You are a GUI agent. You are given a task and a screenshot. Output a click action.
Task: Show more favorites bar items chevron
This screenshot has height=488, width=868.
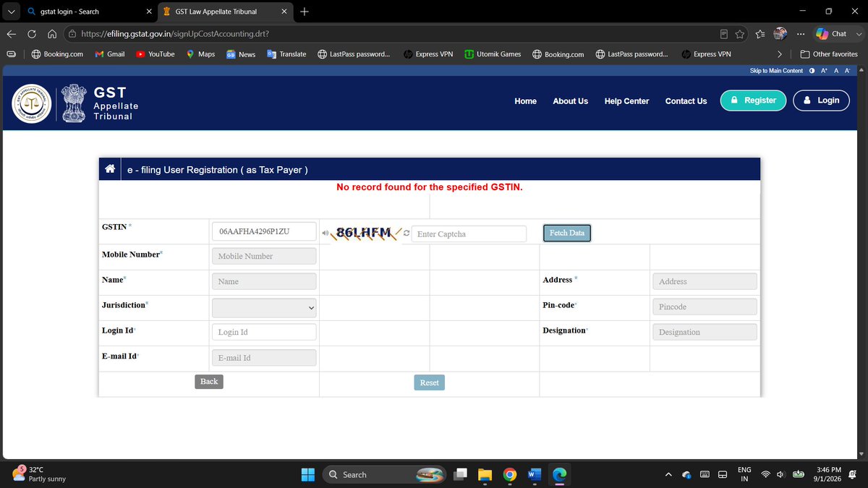point(779,54)
